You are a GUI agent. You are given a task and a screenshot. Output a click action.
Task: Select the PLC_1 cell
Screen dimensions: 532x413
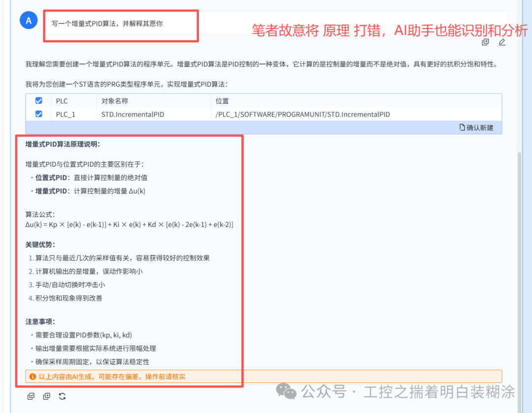[66, 114]
